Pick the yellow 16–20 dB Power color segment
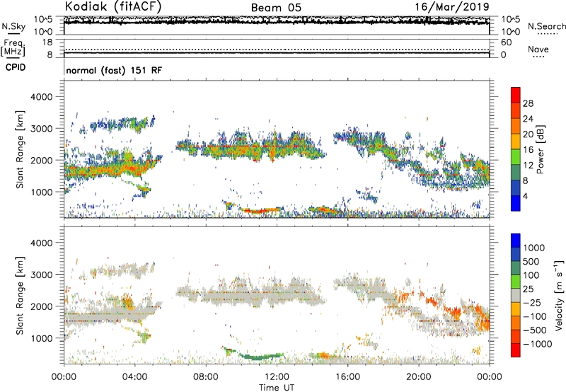This screenshot has height=392, width=566. 516,142
